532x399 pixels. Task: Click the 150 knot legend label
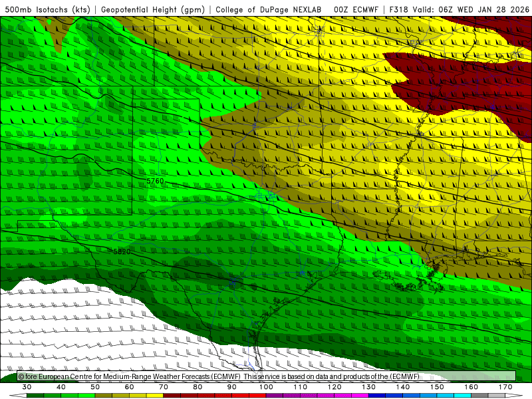(438, 387)
